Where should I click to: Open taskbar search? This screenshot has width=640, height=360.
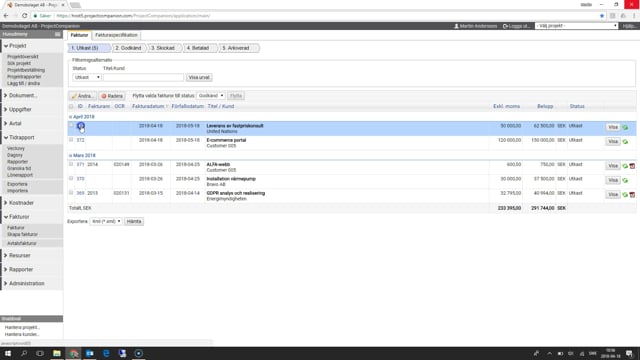[x=24, y=353]
